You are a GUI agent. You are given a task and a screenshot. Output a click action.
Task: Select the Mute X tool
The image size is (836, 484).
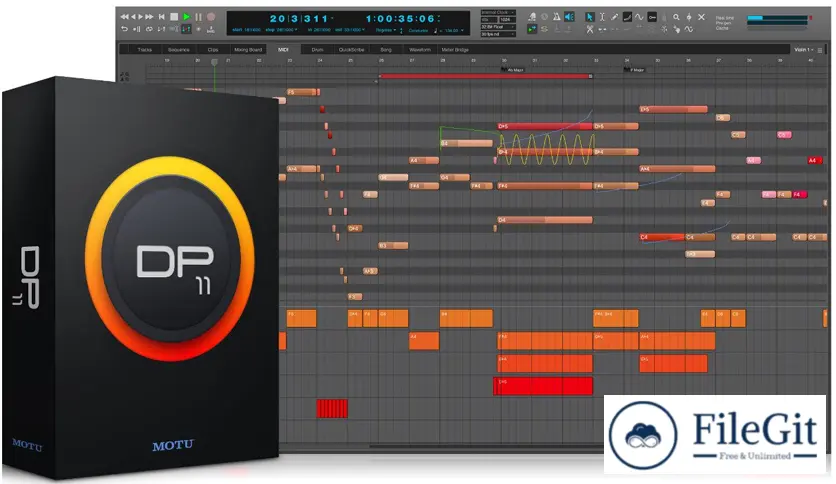(702, 17)
